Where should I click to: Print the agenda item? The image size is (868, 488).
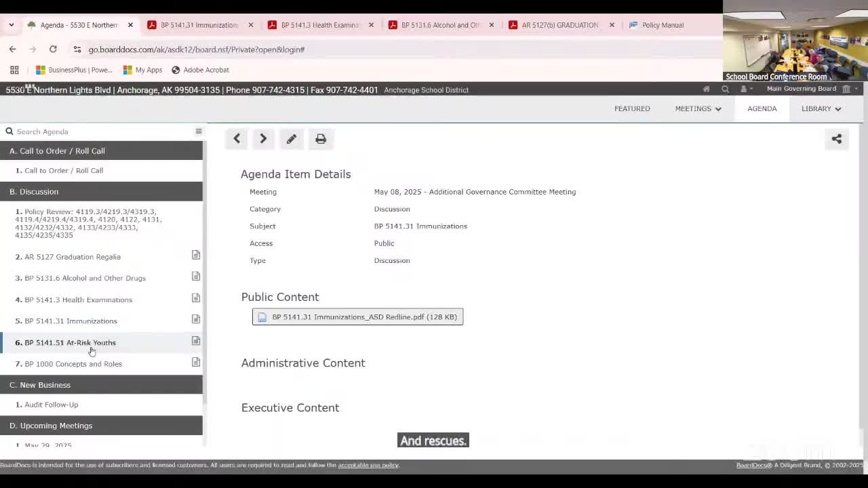click(321, 139)
